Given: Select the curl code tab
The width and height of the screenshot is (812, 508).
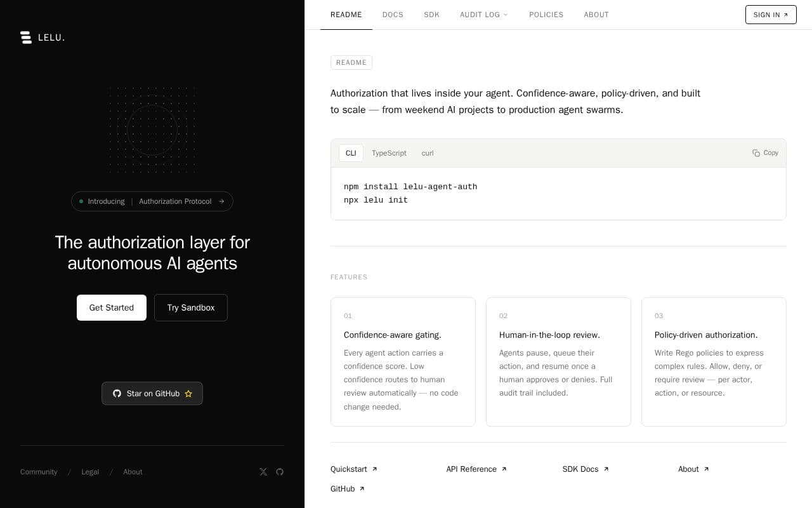Looking at the screenshot, I should click(x=428, y=153).
